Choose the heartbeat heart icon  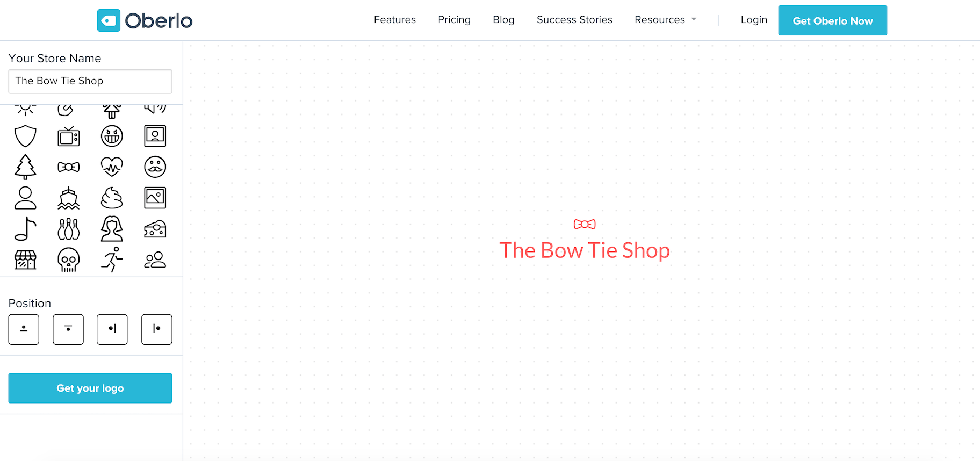pos(112,167)
